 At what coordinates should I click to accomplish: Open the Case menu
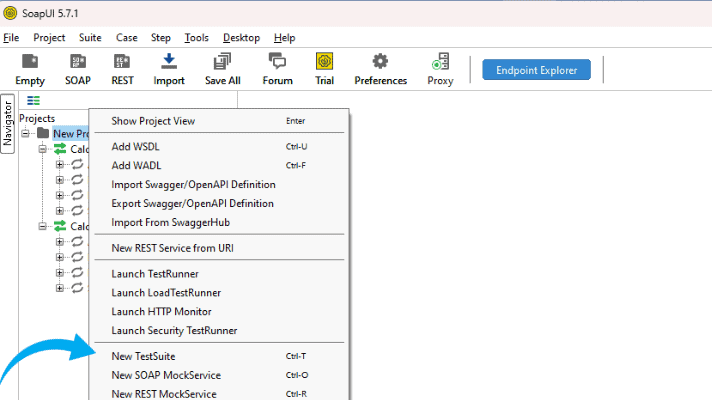(127, 38)
